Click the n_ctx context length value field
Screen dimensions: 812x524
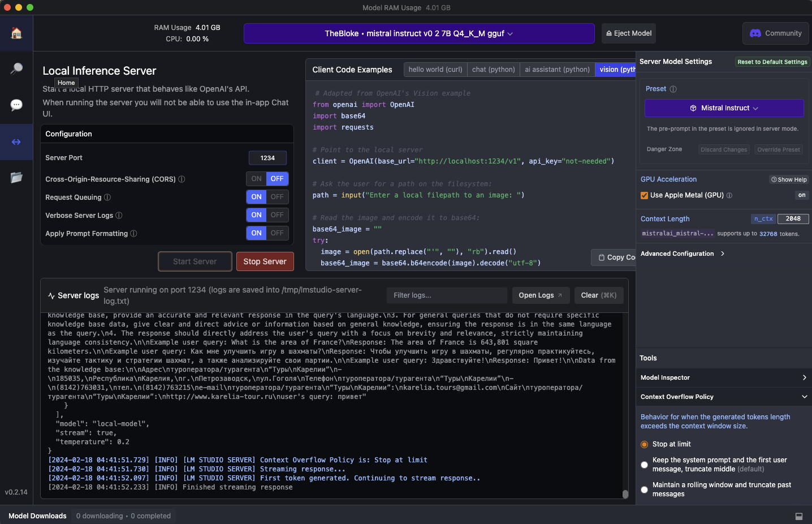[x=793, y=219]
